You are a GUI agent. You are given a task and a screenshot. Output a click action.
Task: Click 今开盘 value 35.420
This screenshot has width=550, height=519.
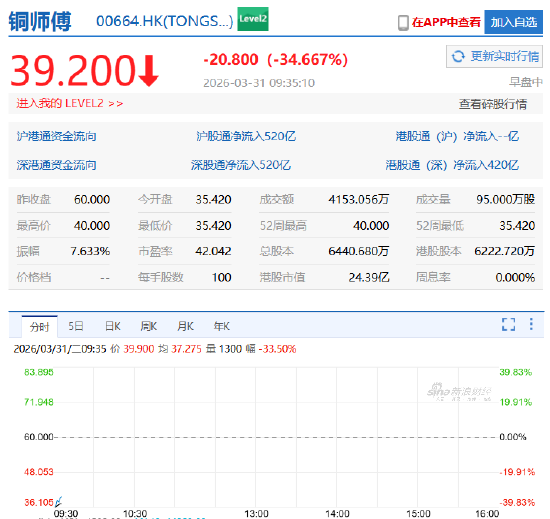pyautogui.click(x=213, y=200)
